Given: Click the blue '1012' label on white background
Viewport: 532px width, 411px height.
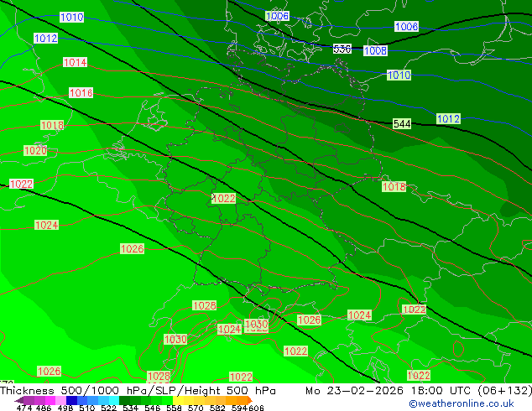Looking at the screenshot, I should (46, 39).
